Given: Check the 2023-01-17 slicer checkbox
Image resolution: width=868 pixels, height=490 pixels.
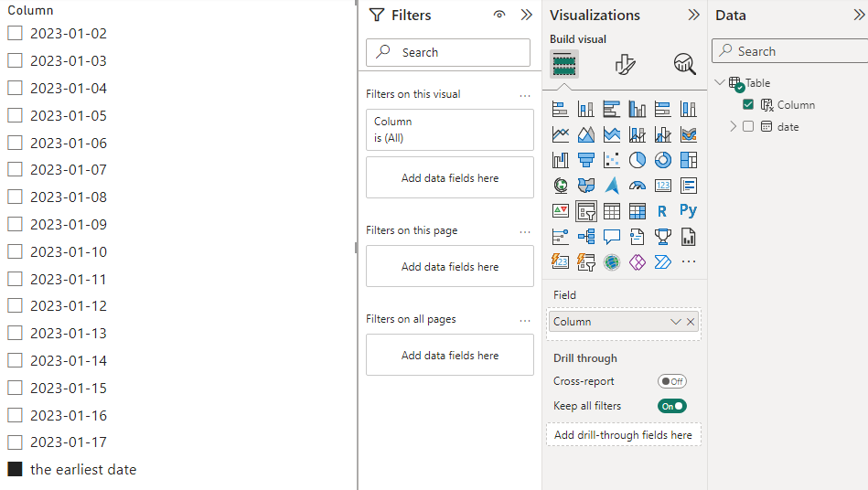Looking at the screenshot, I should pos(15,442).
